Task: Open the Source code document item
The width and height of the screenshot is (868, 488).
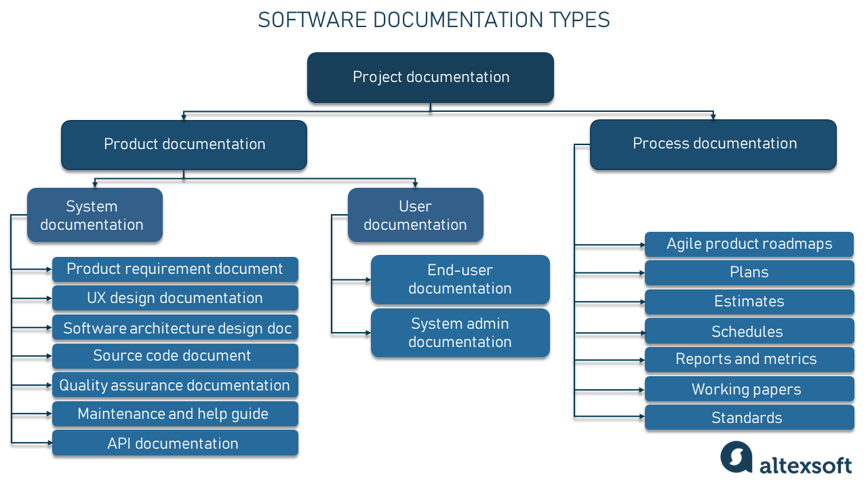Action: (174, 356)
